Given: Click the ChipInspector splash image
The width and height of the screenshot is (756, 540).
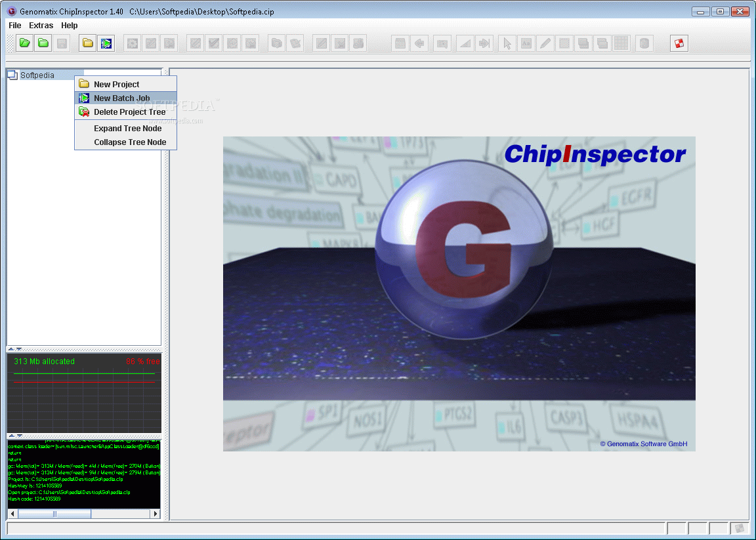Looking at the screenshot, I should (x=459, y=294).
